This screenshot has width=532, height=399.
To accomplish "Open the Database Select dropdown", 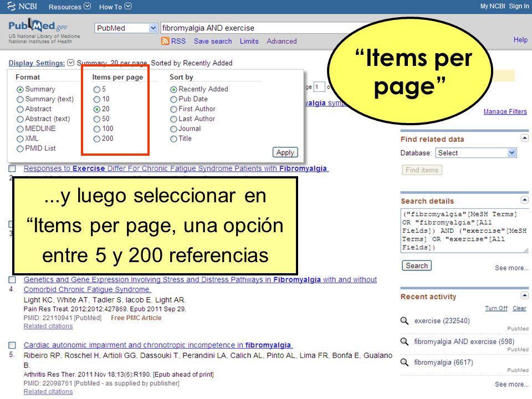I will 476,153.
